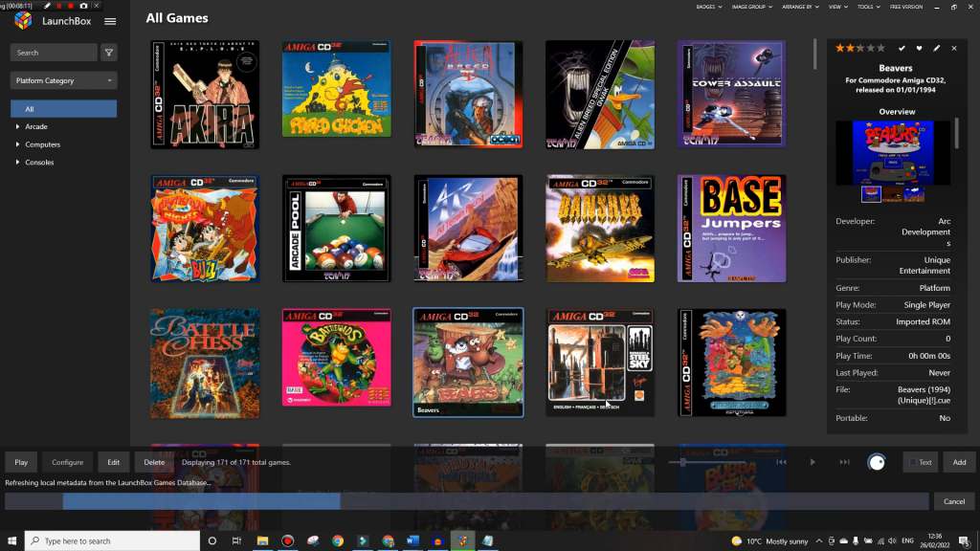Select the Battletoads game cover
The height and width of the screenshot is (551, 980).
336,358
